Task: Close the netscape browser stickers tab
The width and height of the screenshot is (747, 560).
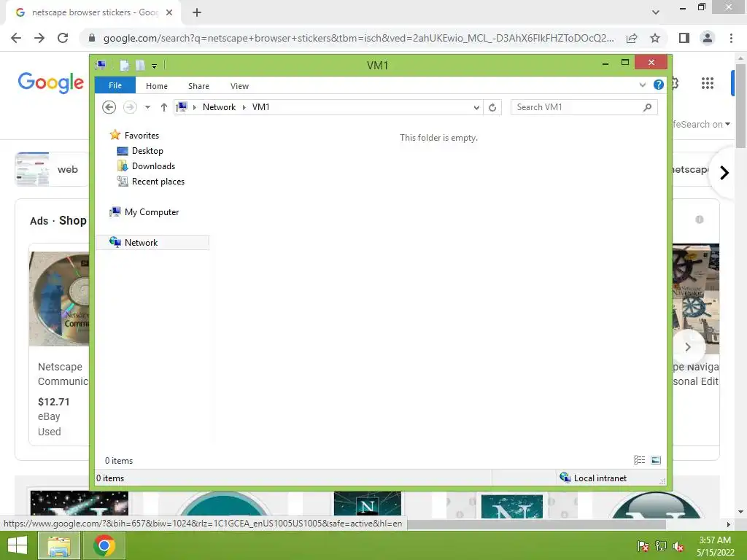Action: 169,13
